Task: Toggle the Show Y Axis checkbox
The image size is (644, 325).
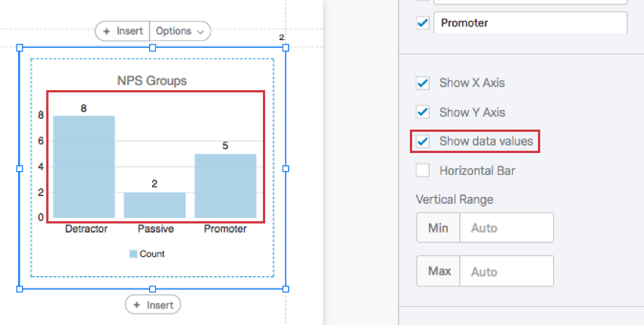Action: 423,112
